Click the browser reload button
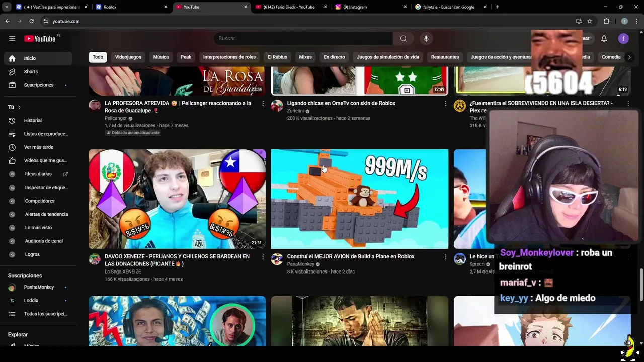The width and height of the screenshot is (644, 362). tap(31, 21)
